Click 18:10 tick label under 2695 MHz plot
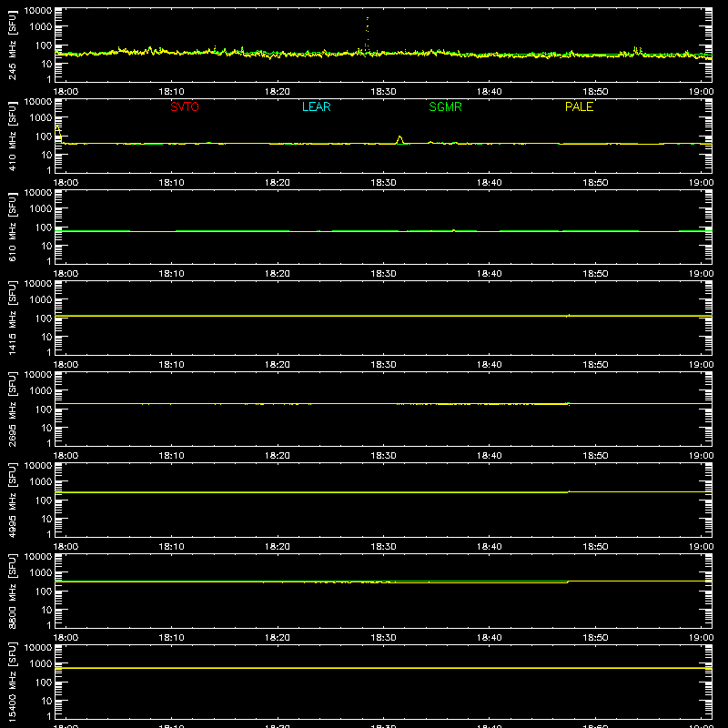Viewport: 728px width, 728px height. coord(171,456)
